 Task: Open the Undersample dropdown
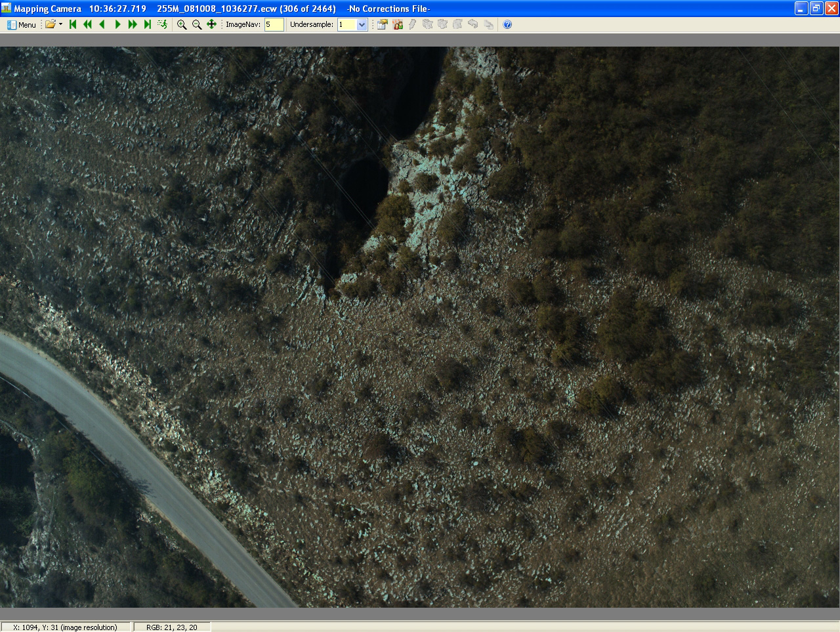362,24
